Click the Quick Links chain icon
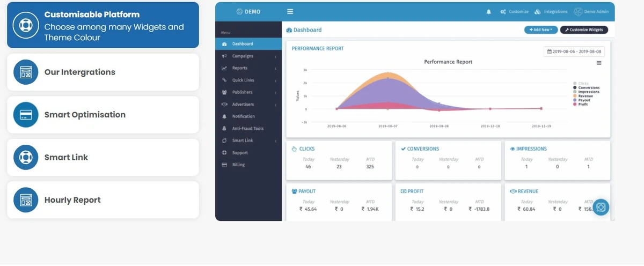 pyautogui.click(x=224, y=80)
